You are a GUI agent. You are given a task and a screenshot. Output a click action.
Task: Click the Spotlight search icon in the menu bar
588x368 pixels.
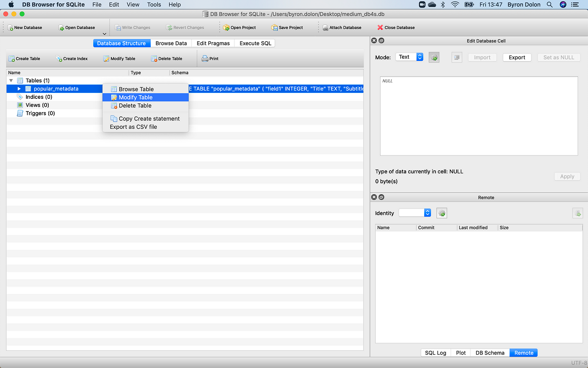click(549, 5)
